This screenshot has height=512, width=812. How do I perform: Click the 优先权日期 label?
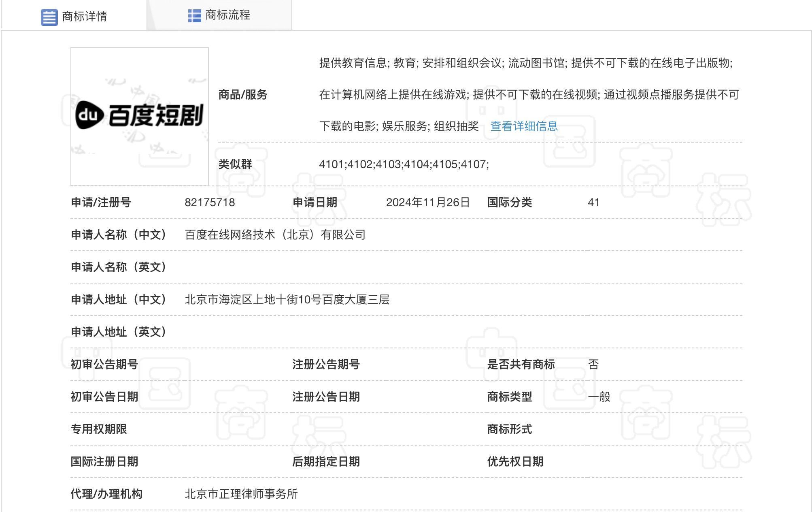click(515, 462)
